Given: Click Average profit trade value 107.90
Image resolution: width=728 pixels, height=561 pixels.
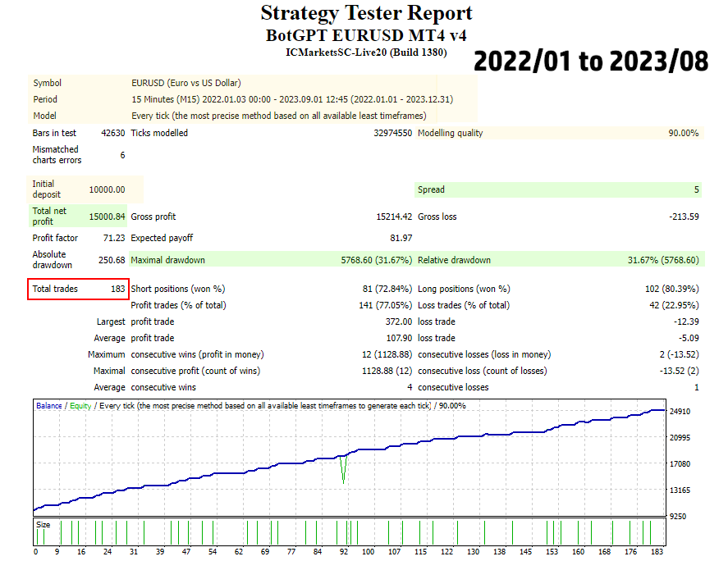Looking at the screenshot, I should (x=399, y=338).
